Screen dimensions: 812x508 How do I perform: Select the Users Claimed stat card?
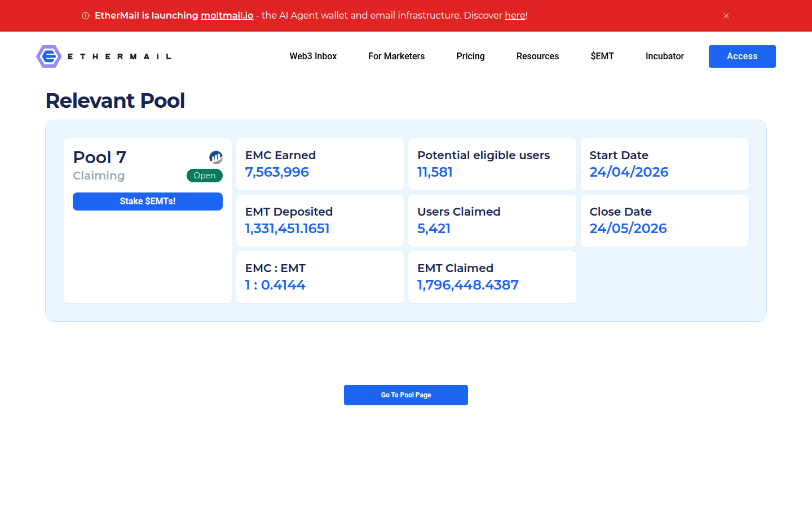coord(492,221)
